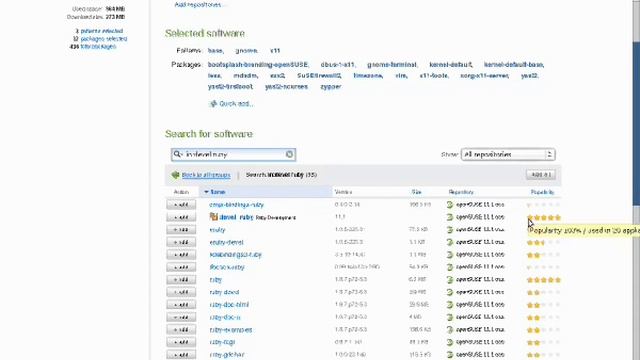Go back to all groups
The image size is (640, 360).
pos(206,175)
